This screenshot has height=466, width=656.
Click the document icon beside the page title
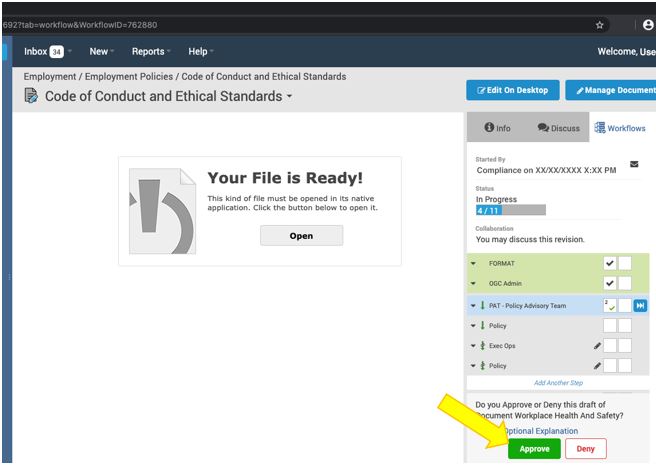click(x=31, y=96)
